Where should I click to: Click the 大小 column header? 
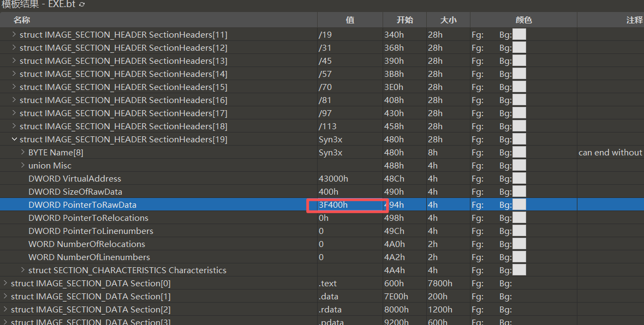tap(448, 20)
